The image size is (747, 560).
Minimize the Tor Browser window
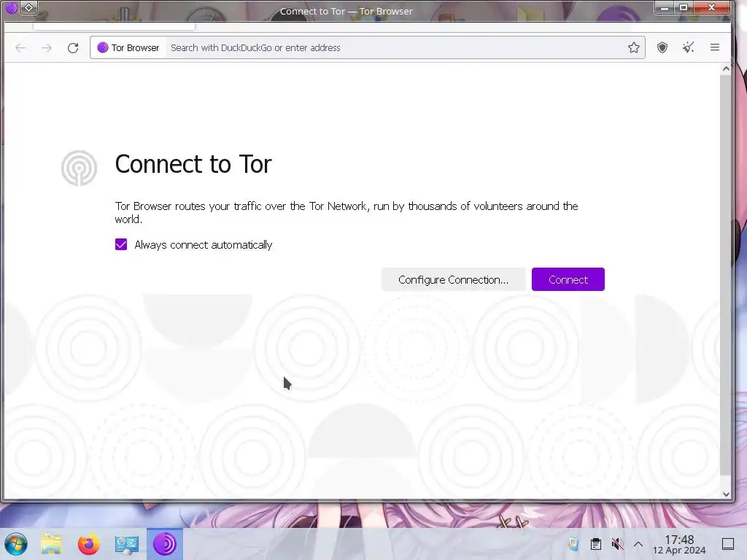pyautogui.click(x=665, y=7)
